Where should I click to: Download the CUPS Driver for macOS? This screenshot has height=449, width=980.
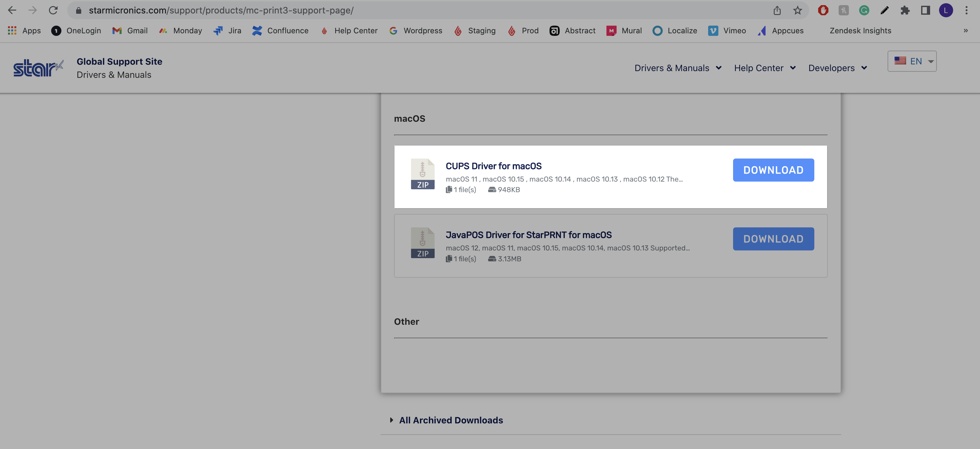click(773, 170)
